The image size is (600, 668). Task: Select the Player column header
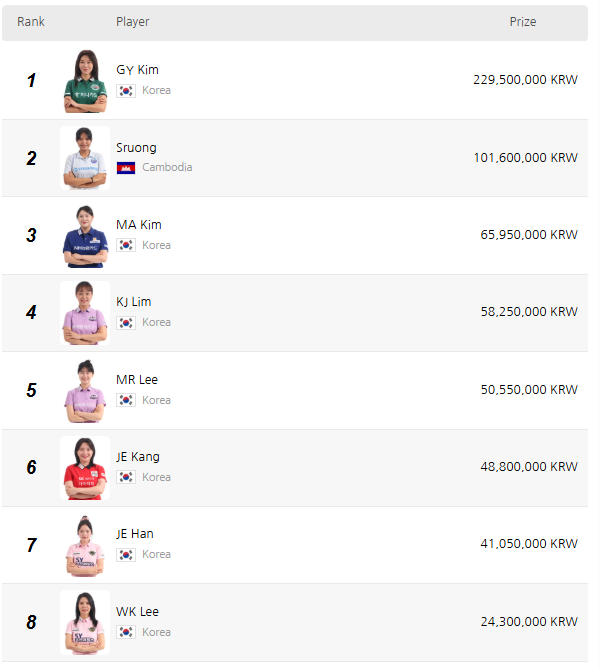pos(132,22)
